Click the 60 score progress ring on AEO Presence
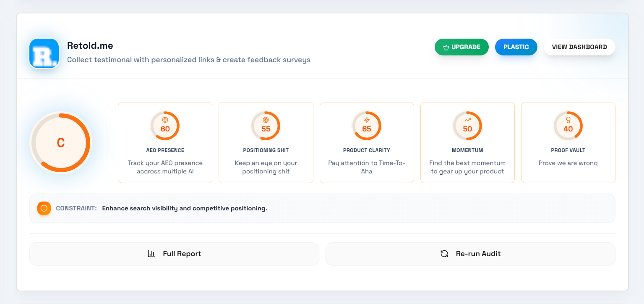644x304 pixels. 165,126
